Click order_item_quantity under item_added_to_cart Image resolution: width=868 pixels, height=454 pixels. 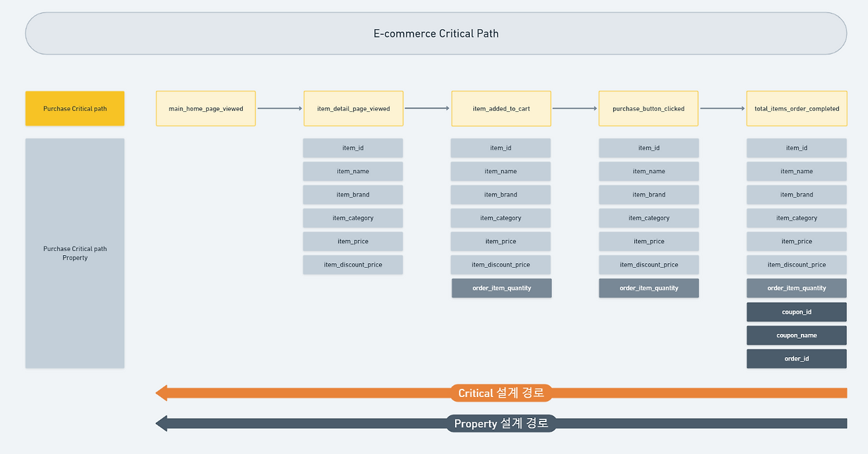pyautogui.click(x=500, y=288)
